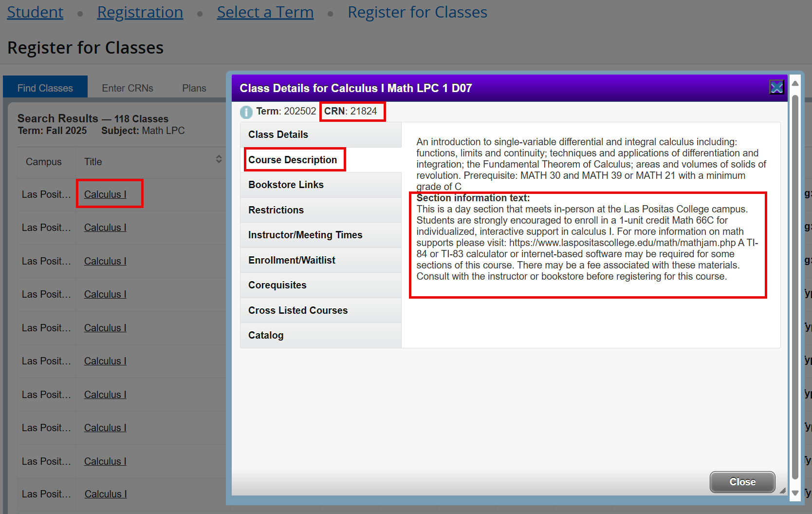This screenshot has height=514, width=812.
Task: View Enrollment/Waitlist information
Action: [292, 260]
